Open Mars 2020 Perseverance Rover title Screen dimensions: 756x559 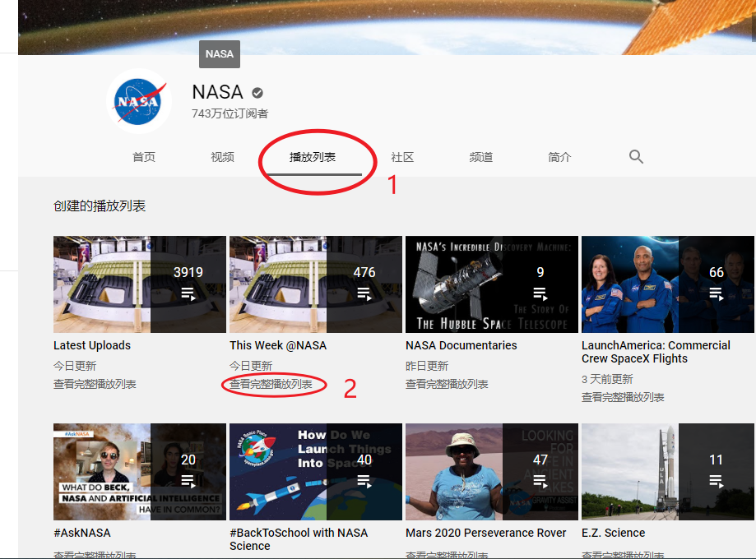click(x=486, y=533)
